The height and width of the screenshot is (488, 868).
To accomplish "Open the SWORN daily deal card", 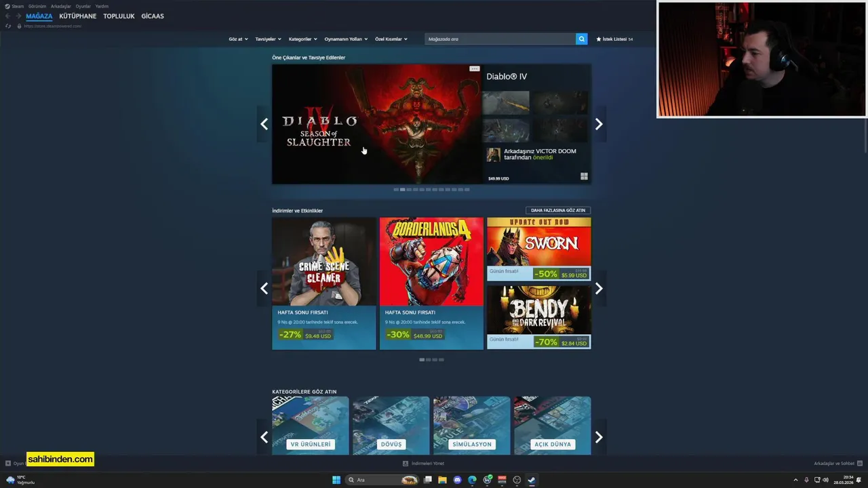I will pos(539,249).
